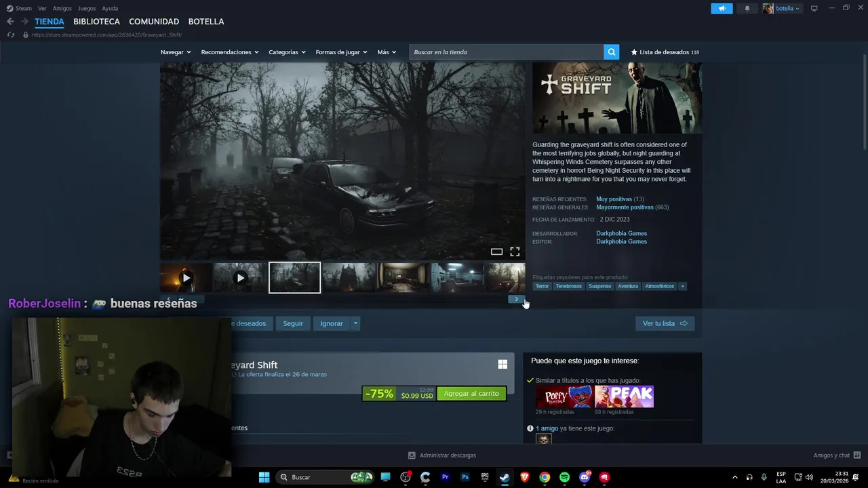Click the microphone tray icon

(x=764, y=477)
